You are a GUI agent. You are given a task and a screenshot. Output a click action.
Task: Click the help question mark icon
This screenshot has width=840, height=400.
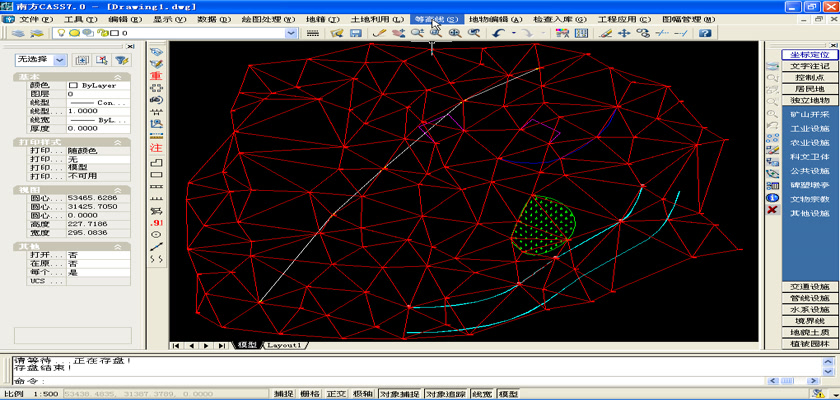click(705, 33)
